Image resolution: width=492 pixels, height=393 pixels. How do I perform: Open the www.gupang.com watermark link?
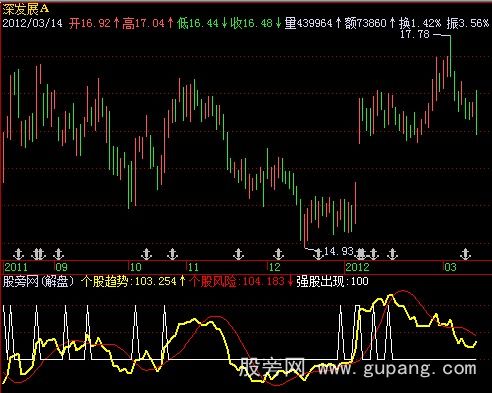click(x=397, y=368)
